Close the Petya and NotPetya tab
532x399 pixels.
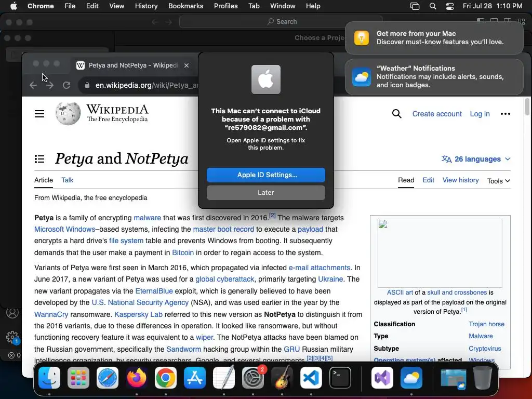(x=187, y=65)
